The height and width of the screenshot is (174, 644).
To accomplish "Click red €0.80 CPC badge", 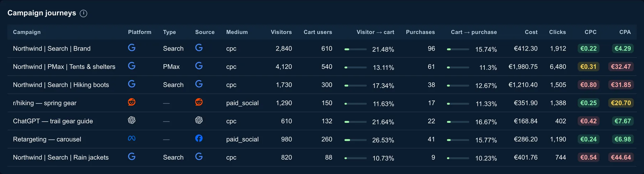I will pos(589,85).
